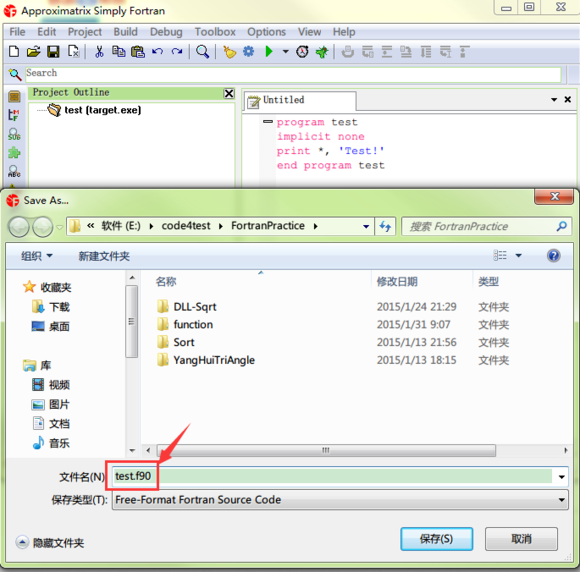580x572 pixels.
Task: Click the Save floppy disk icon
Action: click(x=53, y=51)
